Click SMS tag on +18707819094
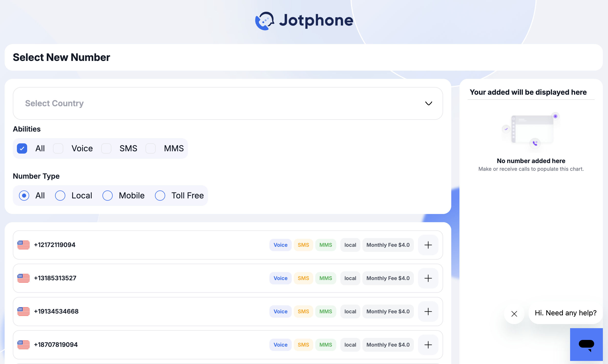 point(303,345)
